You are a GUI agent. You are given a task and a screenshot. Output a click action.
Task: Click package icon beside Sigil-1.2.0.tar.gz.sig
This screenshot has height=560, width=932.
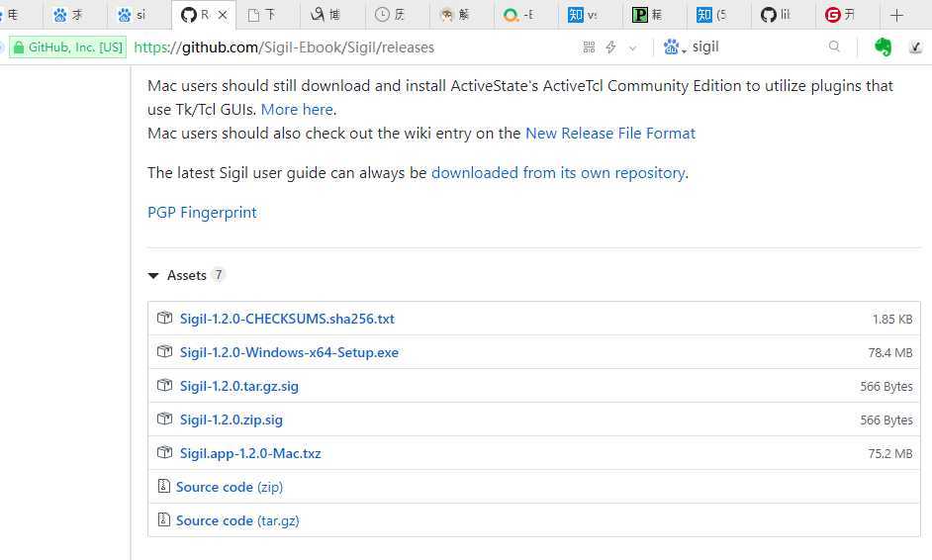pos(164,385)
